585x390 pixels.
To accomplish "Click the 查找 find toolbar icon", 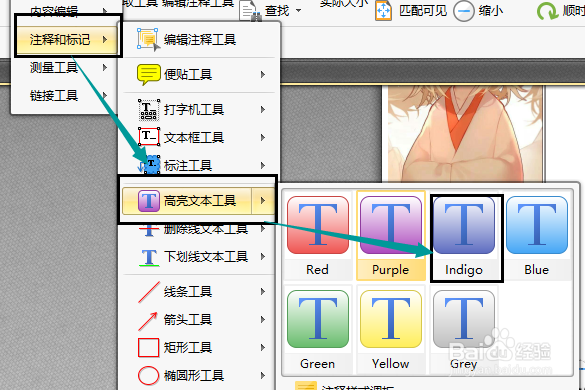I will point(250,11).
